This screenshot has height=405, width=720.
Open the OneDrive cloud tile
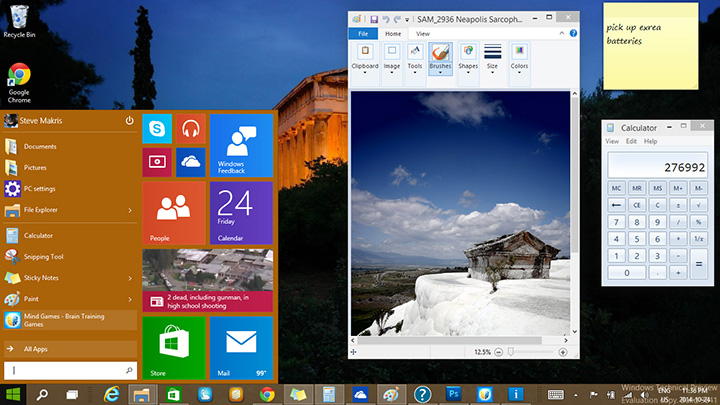click(190, 161)
